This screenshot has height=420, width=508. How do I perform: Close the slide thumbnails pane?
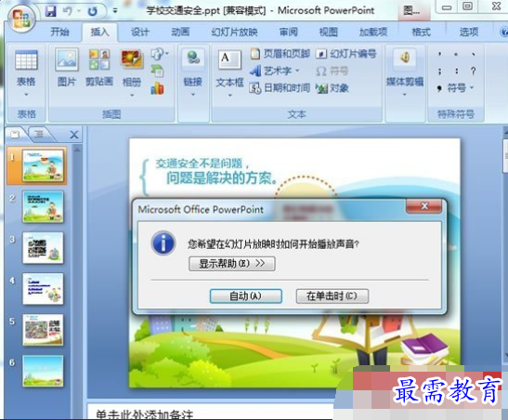coord(74,135)
